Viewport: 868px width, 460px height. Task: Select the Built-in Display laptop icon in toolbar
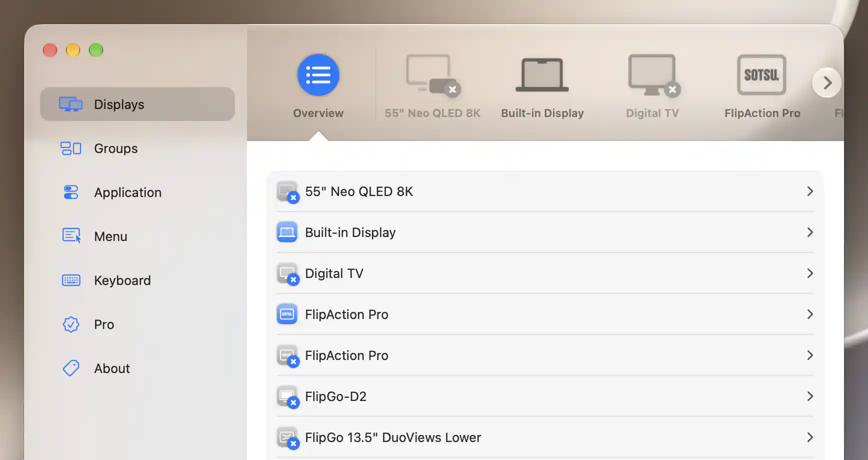(542, 75)
